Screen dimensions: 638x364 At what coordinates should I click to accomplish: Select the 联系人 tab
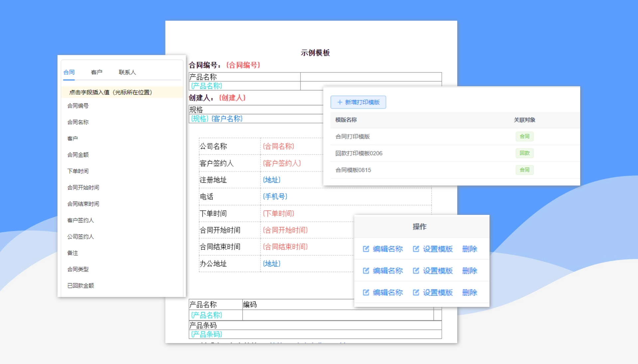[x=127, y=72]
